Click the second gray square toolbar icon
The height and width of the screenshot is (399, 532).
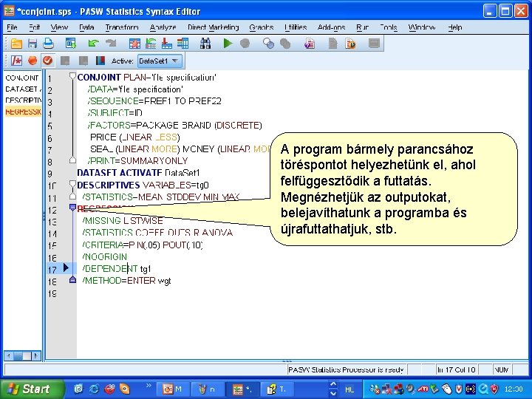(x=83, y=61)
